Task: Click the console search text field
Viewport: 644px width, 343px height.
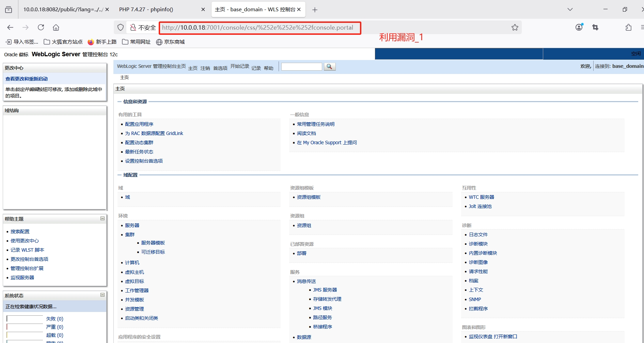Action: click(301, 66)
